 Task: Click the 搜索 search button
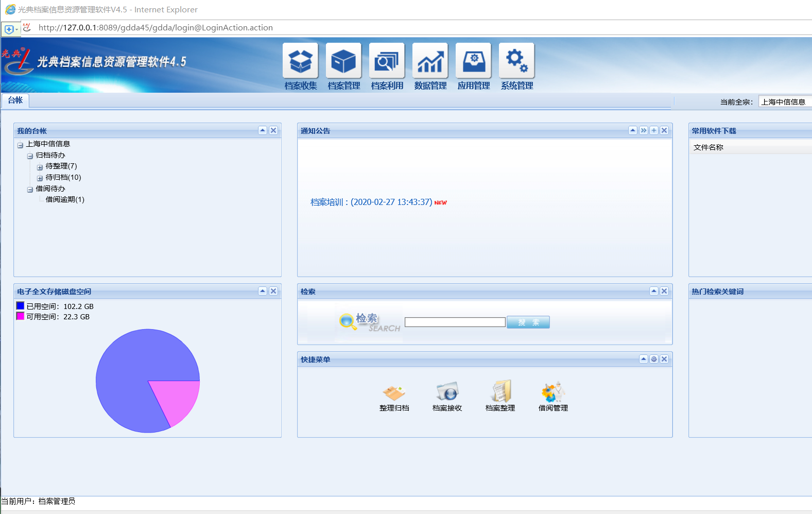(528, 322)
